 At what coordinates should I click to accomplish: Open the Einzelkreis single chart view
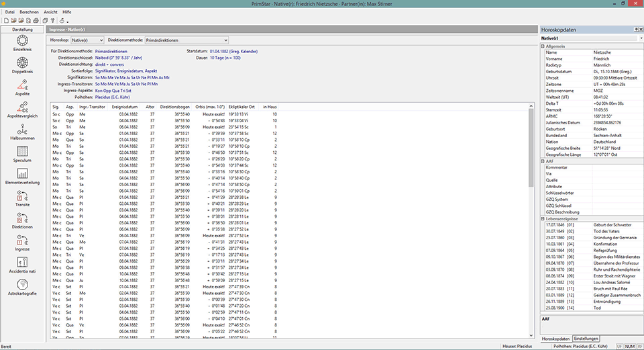22,43
